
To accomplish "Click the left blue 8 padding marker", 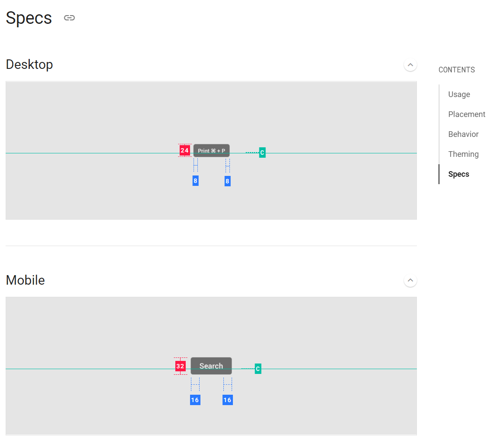I will pos(195,181).
